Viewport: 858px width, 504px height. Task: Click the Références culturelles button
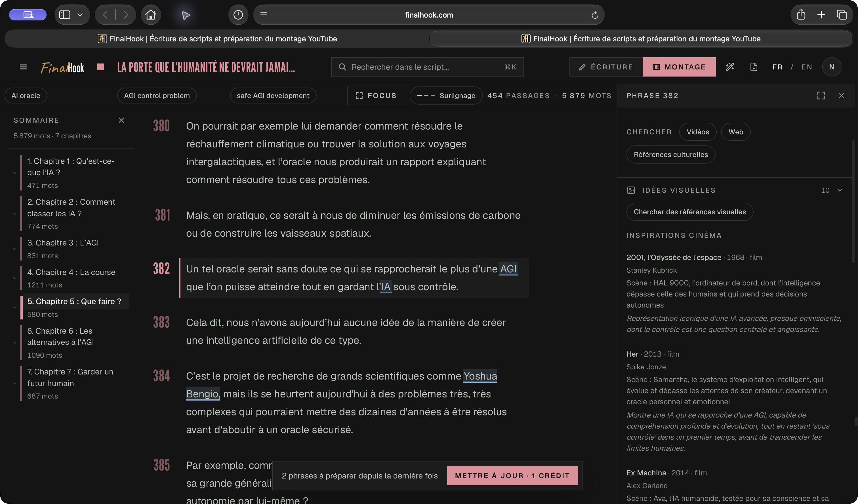click(x=670, y=155)
